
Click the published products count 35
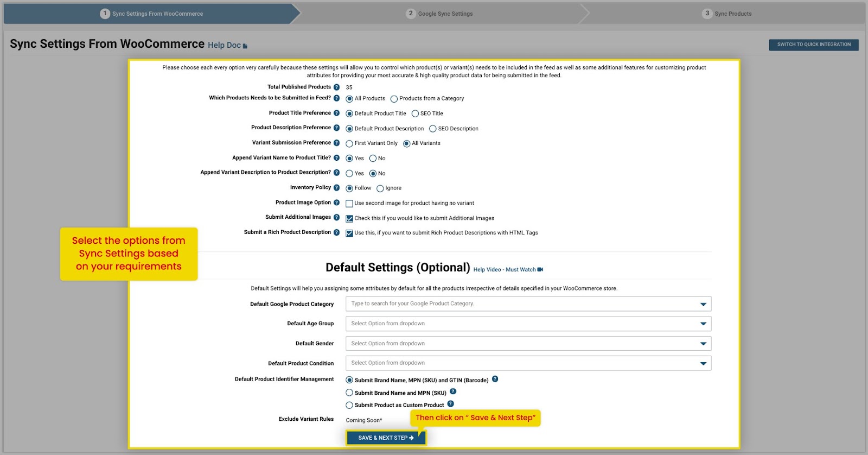tap(349, 87)
